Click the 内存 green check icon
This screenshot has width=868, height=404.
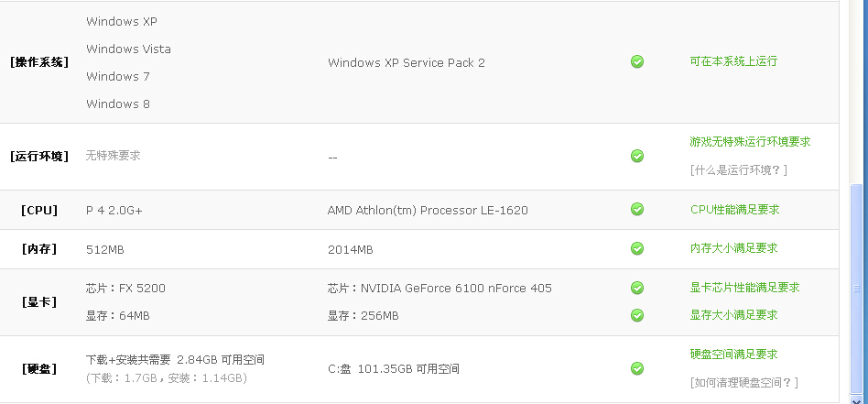637,247
